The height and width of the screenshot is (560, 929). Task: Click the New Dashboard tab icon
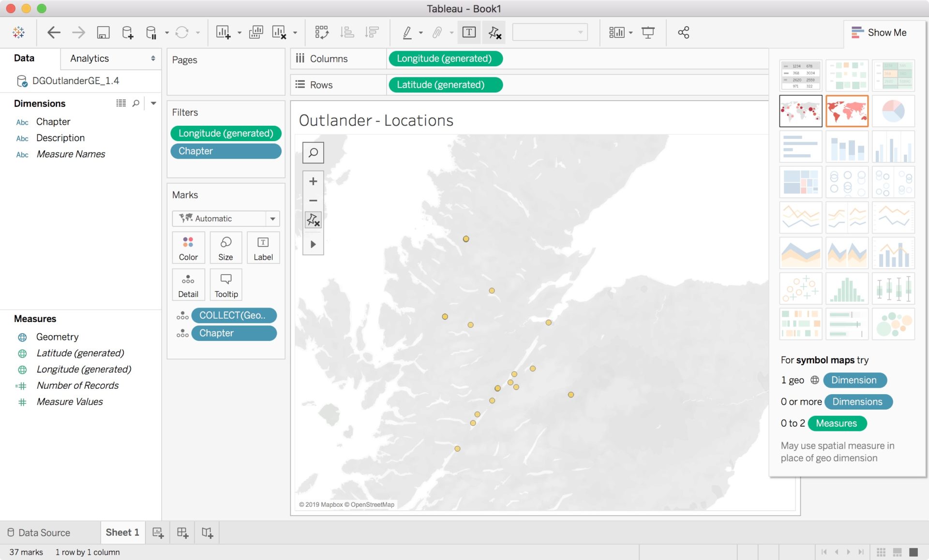(182, 532)
